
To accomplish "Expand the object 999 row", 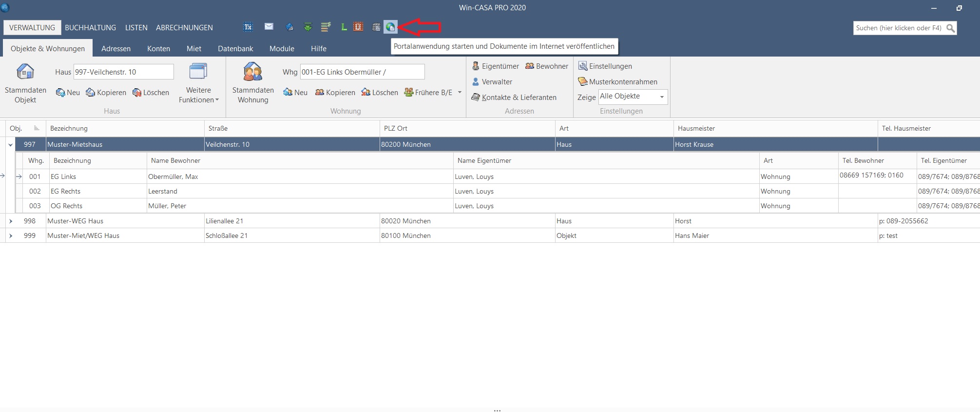I will [10, 236].
